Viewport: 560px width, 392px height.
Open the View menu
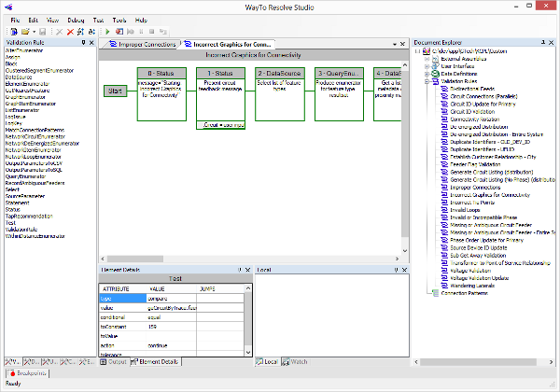(x=52, y=20)
